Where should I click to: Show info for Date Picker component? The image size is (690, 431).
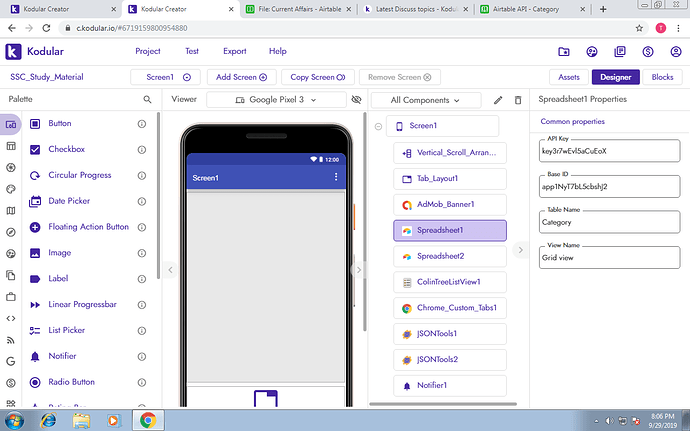click(x=142, y=201)
